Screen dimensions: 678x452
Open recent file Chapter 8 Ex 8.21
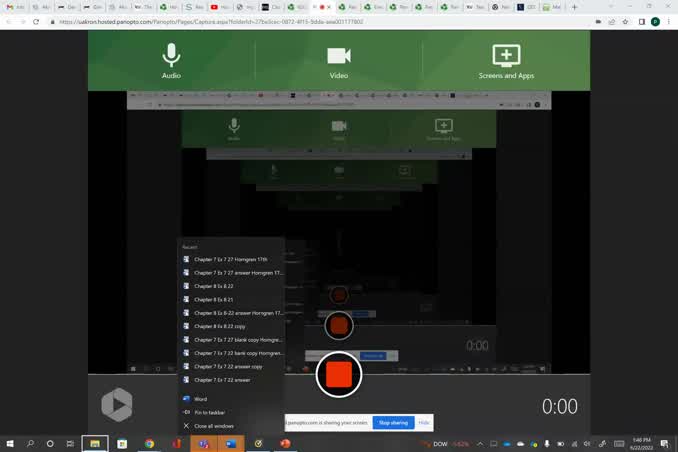coord(214,299)
